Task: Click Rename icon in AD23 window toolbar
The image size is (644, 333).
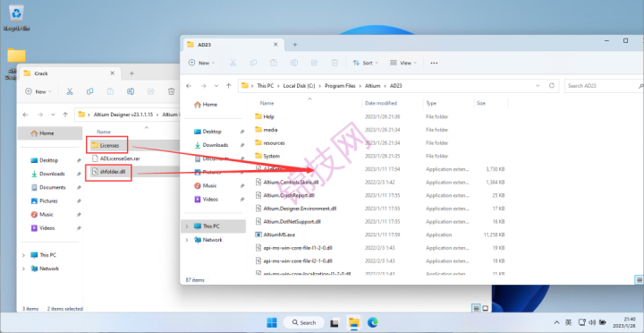Action: (x=294, y=63)
